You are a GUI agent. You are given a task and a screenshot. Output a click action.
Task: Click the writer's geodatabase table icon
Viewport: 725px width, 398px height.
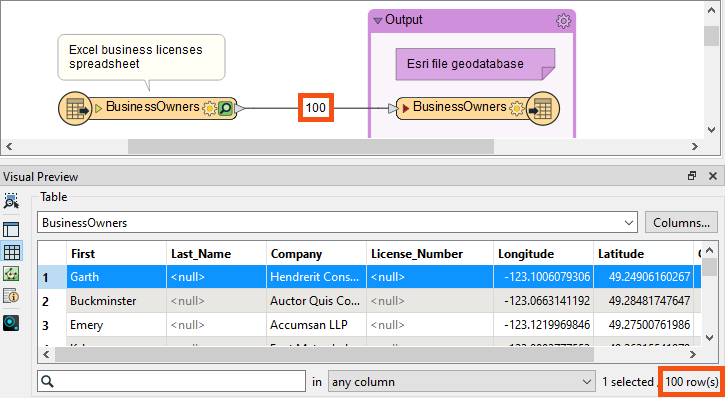pos(543,109)
